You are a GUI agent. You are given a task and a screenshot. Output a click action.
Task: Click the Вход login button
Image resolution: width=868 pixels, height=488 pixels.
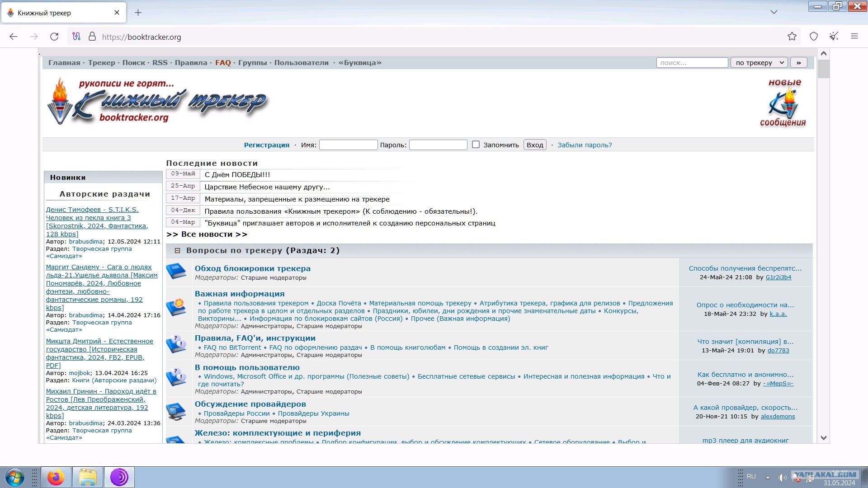(x=535, y=145)
